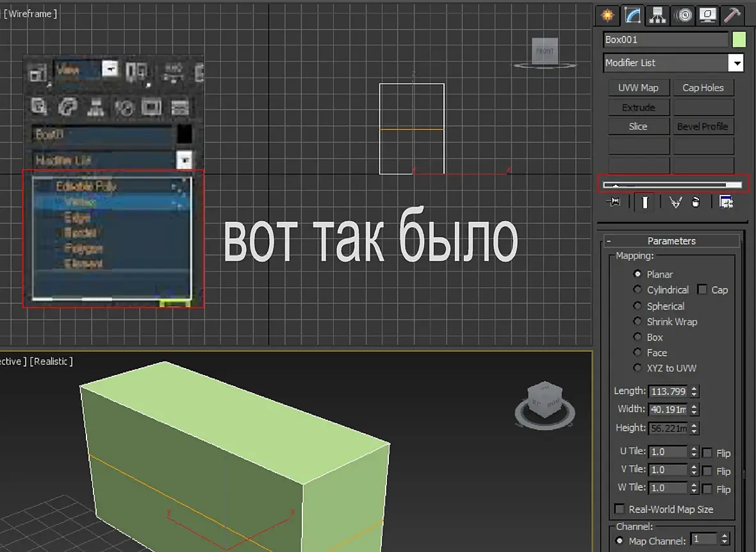756x552 pixels.
Task: Switch to the Hierarchy panel tab
Action: [657, 15]
